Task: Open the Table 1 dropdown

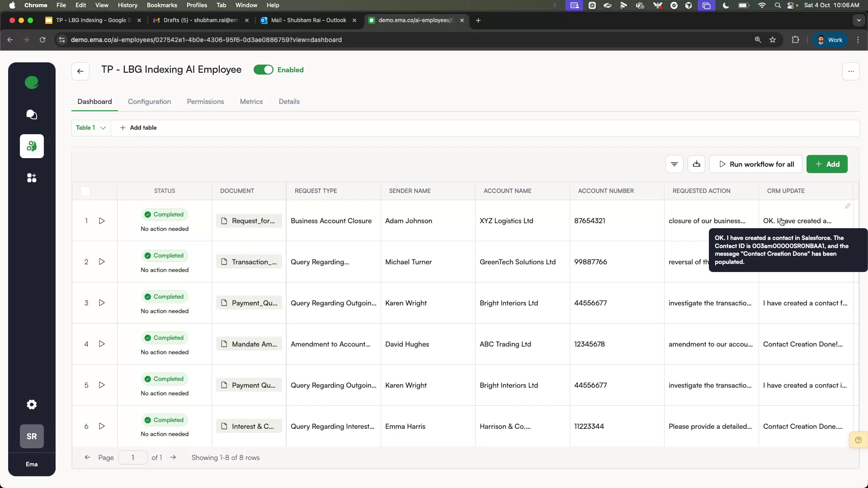Action: pyautogui.click(x=90, y=128)
